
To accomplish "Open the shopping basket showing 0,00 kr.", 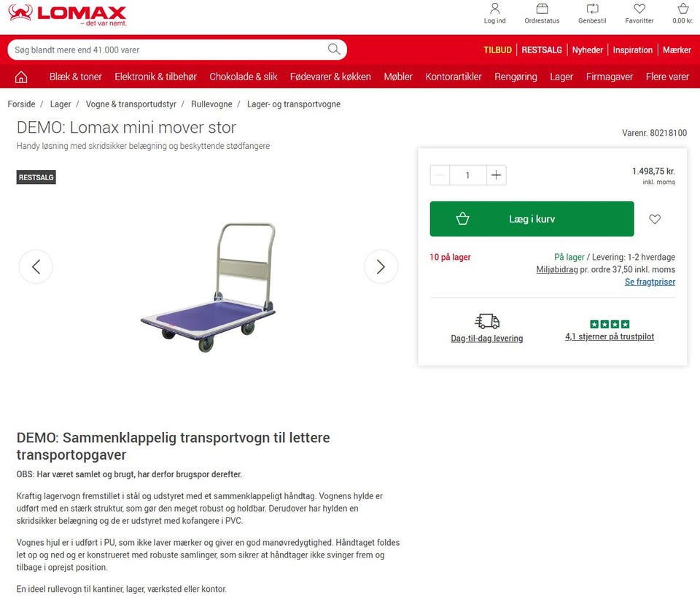I will pos(682,9).
